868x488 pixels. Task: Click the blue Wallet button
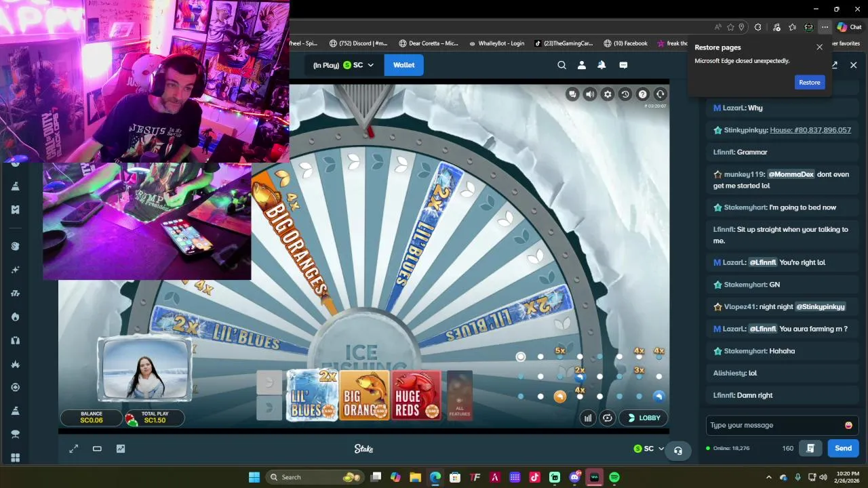point(403,65)
